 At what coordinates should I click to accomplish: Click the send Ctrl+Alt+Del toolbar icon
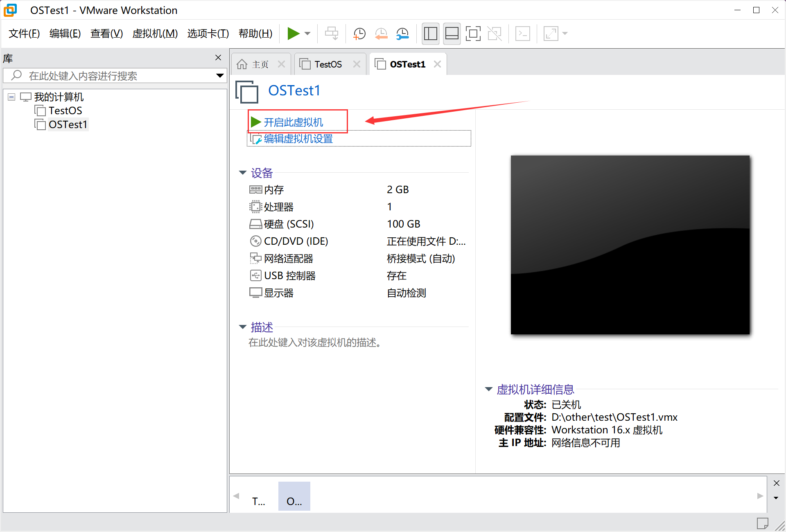click(332, 34)
